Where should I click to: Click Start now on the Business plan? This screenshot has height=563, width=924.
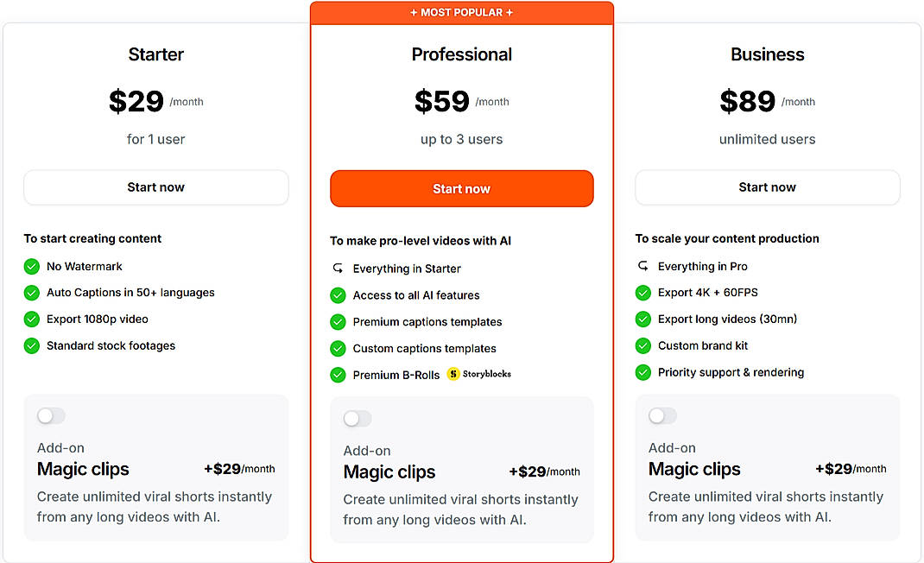[767, 187]
